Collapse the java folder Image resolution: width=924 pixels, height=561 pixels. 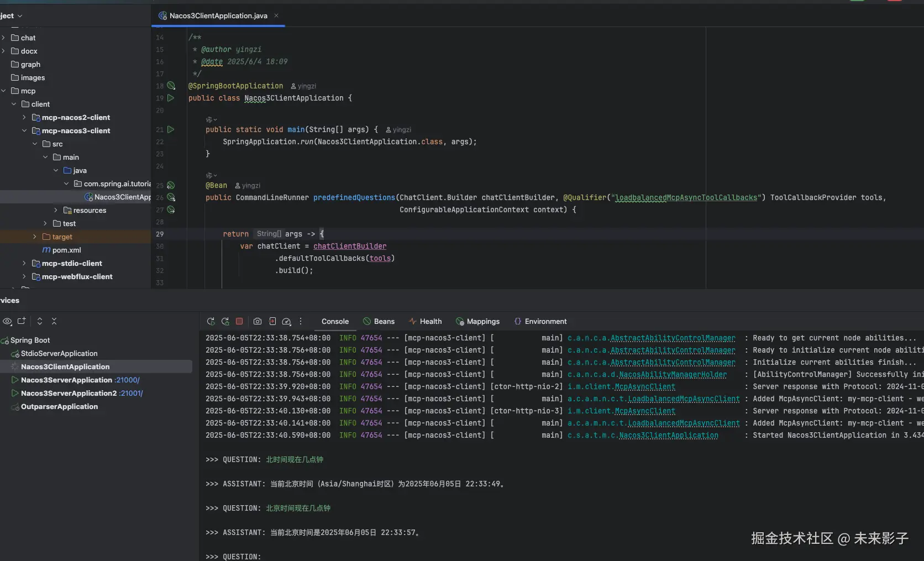click(56, 170)
